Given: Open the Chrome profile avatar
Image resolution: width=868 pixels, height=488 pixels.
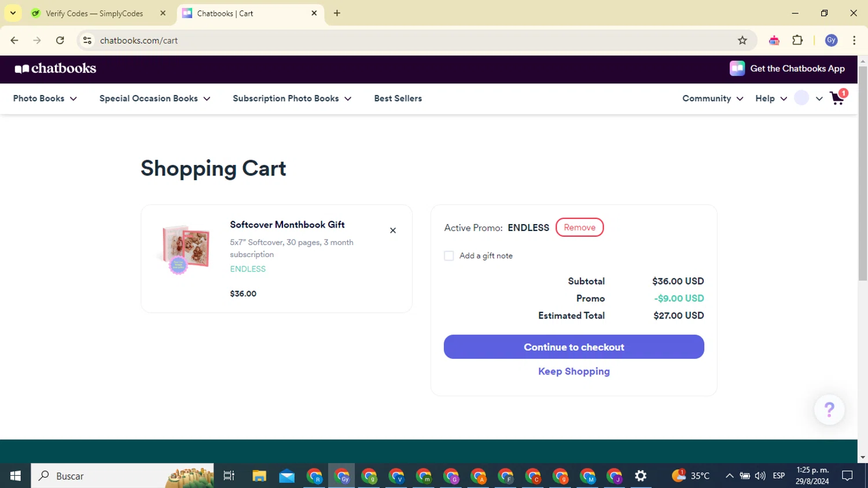Looking at the screenshot, I should coord(832,40).
